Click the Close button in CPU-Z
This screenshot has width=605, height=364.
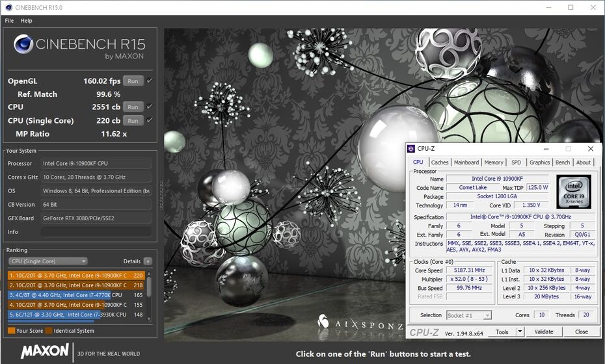coord(581,331)
